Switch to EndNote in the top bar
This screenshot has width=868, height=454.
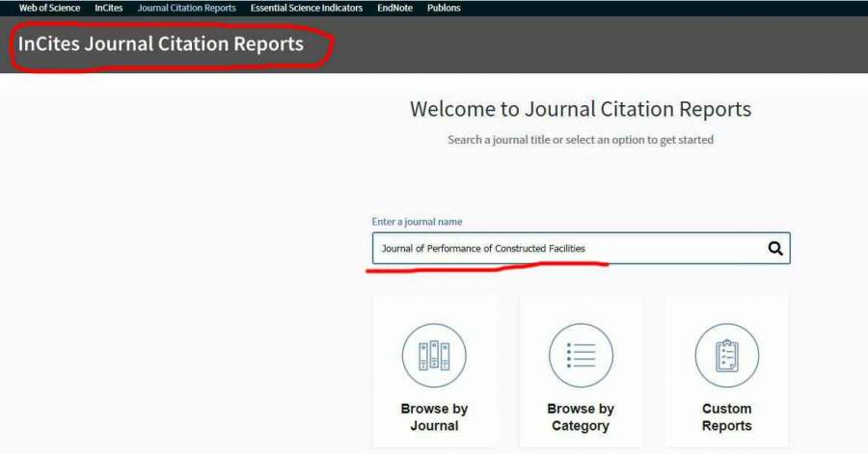click(394, 8)
